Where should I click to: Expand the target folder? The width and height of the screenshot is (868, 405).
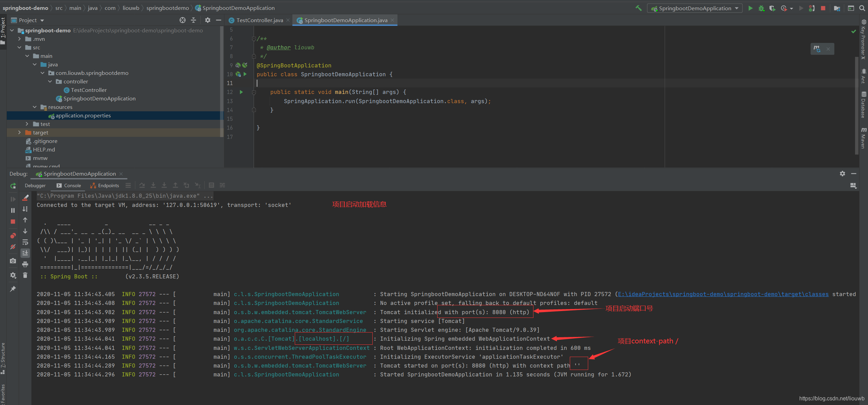click(20, 132)
